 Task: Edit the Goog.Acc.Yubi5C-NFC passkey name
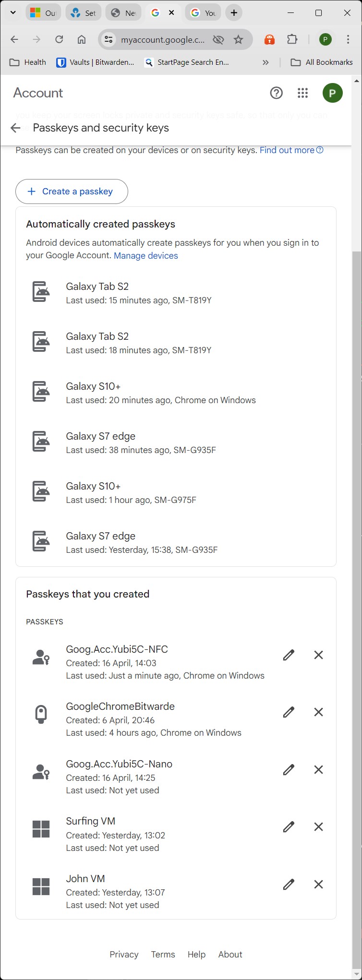point(289,655)
